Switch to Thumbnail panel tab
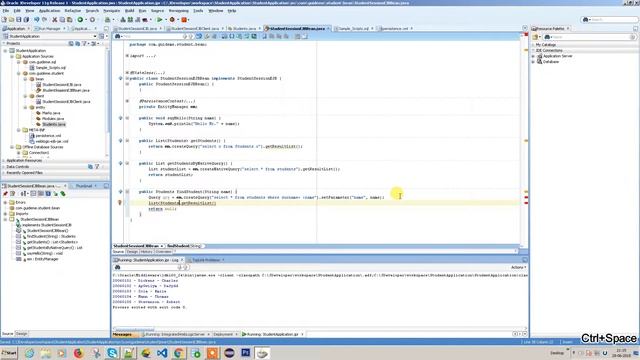Screen dimensions: 640x360 pos(84,186)
